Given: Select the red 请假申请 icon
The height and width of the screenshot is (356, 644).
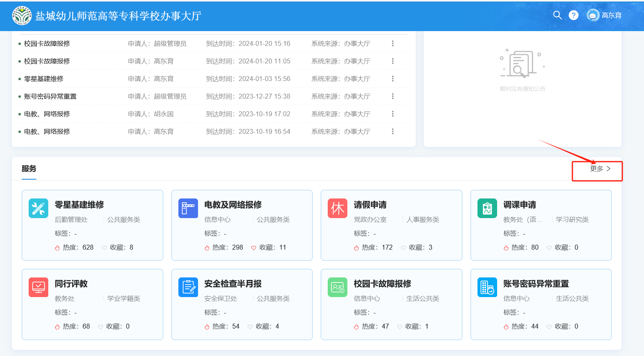Looking at the screenshot, I should click(338, 208).
